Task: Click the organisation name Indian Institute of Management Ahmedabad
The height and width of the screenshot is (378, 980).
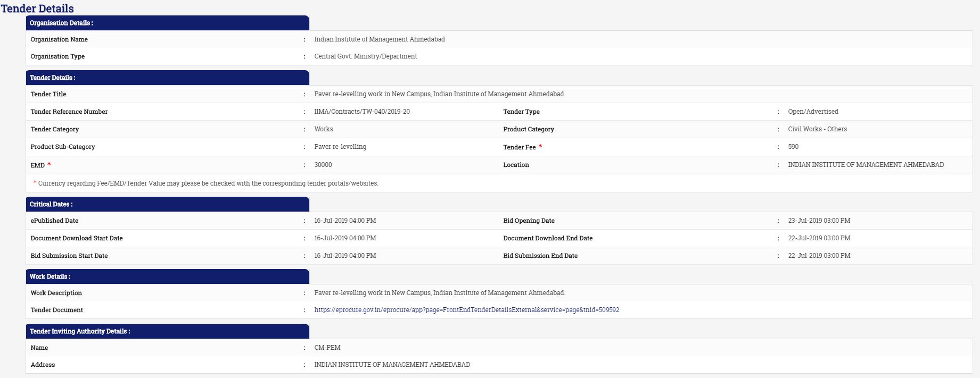Action: [379, 39]
